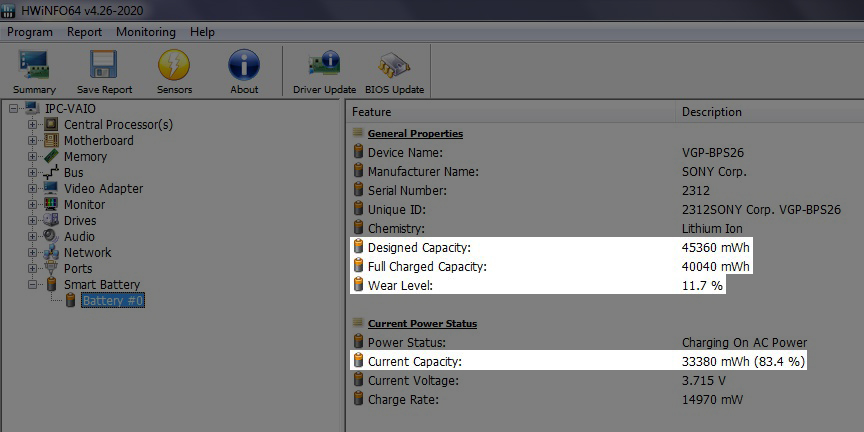Image resolution: width=864 pixels, height=432 pixels.
Task: Expand the Central Processor(s) node
Action: [33, 125]
